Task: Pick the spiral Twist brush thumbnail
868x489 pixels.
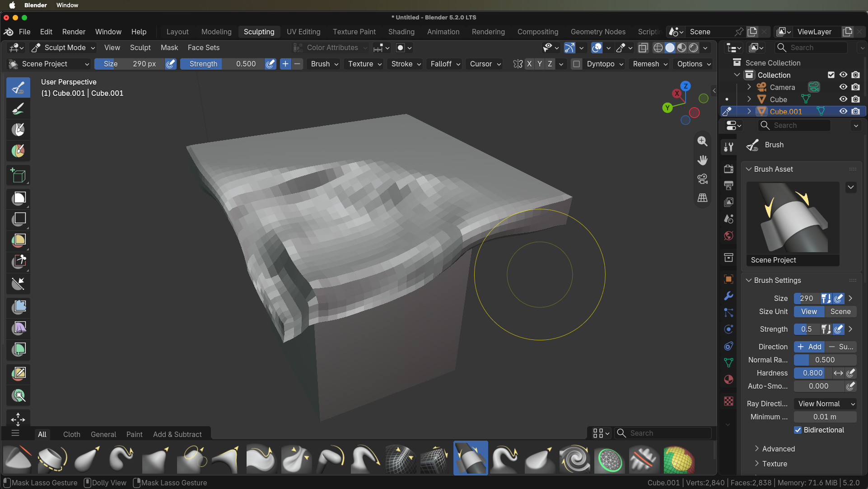Action: [x=574, y=458]
